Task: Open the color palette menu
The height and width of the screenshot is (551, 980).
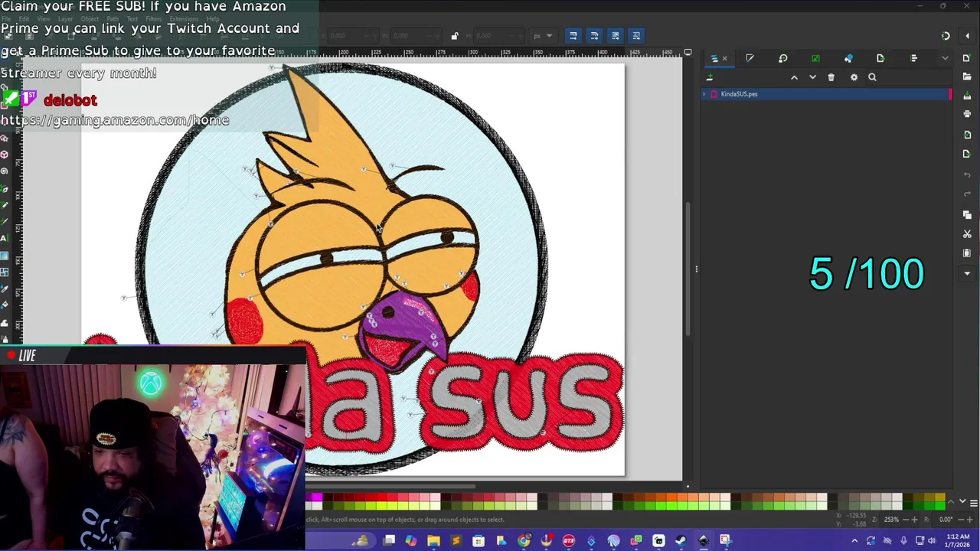Action: pos(973,503)
